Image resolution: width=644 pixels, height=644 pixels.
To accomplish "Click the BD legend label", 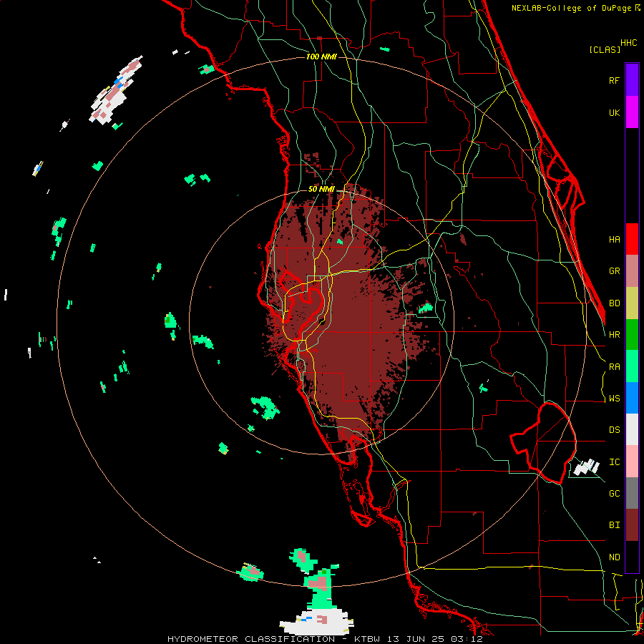I will [x=614, y=303].
